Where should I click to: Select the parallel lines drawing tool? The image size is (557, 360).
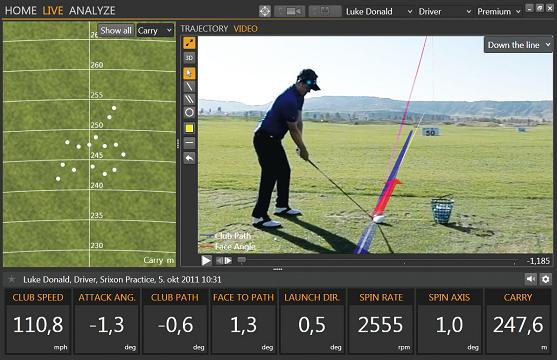click(189, 99)
